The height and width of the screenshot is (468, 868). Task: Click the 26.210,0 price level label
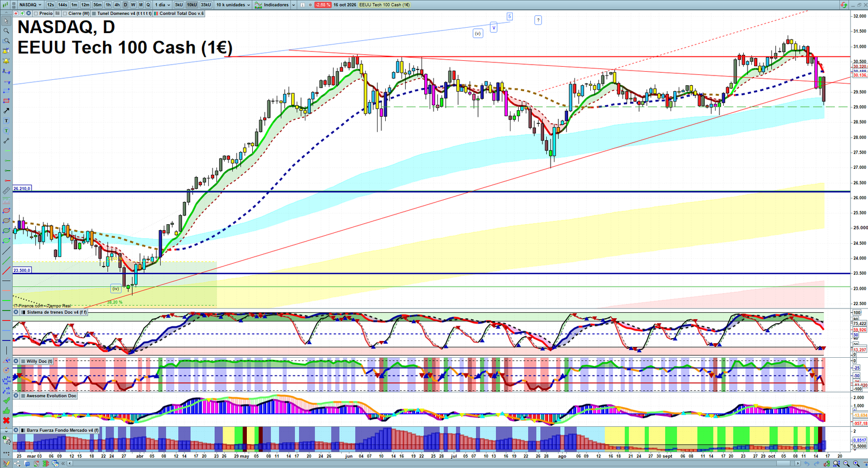tap(22, 188)
